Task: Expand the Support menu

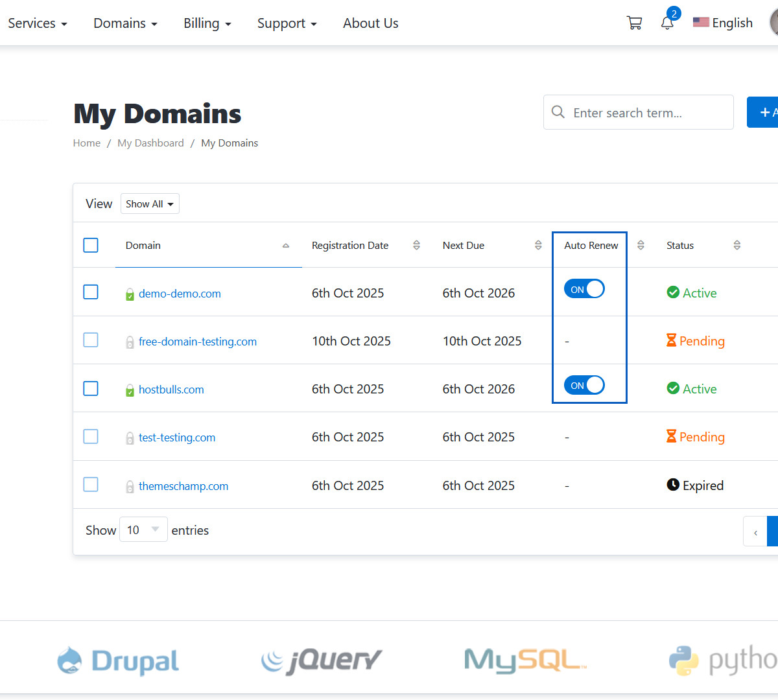Action: tap(287, 23)
